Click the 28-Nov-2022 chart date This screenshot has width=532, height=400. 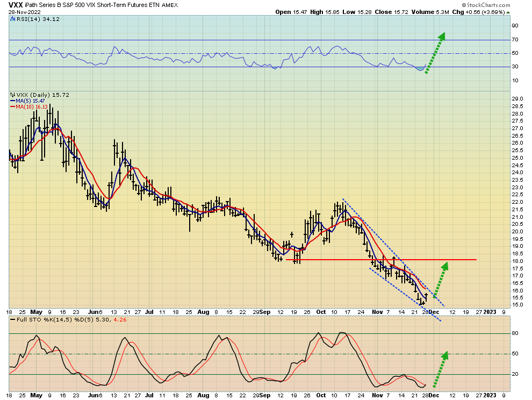click(25, 11)
